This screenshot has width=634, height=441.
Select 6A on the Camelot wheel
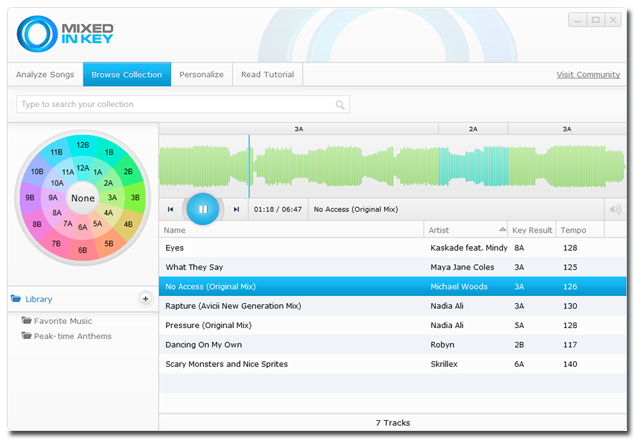(x=82, y=227)
